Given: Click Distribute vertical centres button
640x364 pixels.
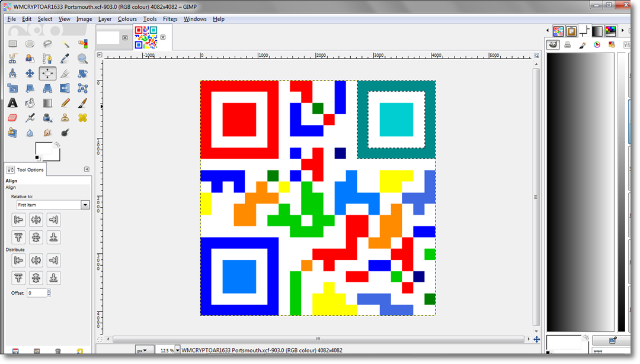Looking at the screenshot, I should (x=36, y=278).
